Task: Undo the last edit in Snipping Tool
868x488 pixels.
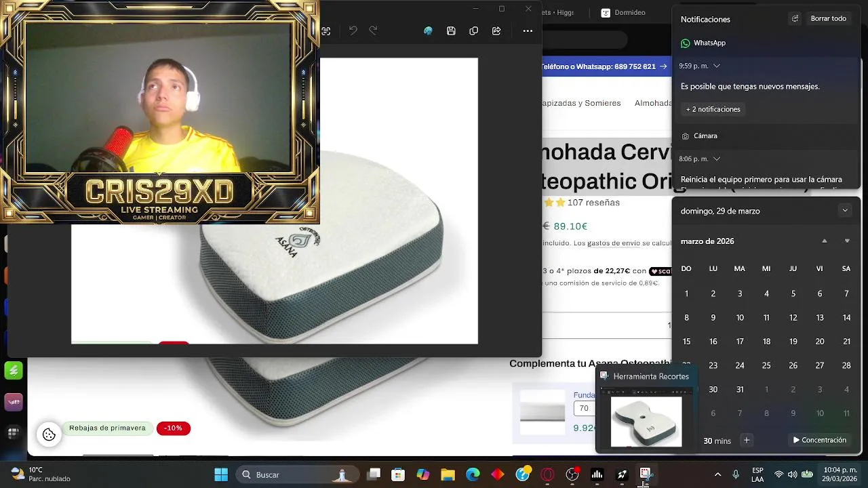Action: click(353, 31)
